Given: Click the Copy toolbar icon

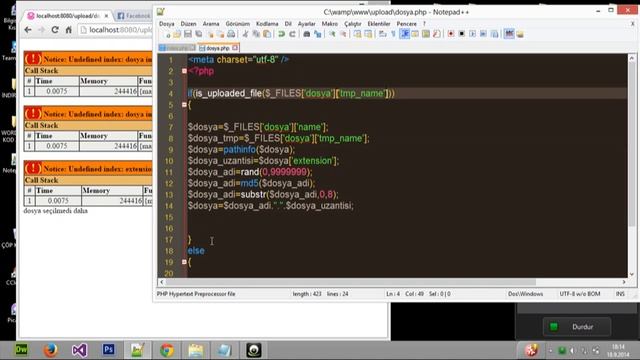Looking at the screenshot, I should (x=256, y=34).
